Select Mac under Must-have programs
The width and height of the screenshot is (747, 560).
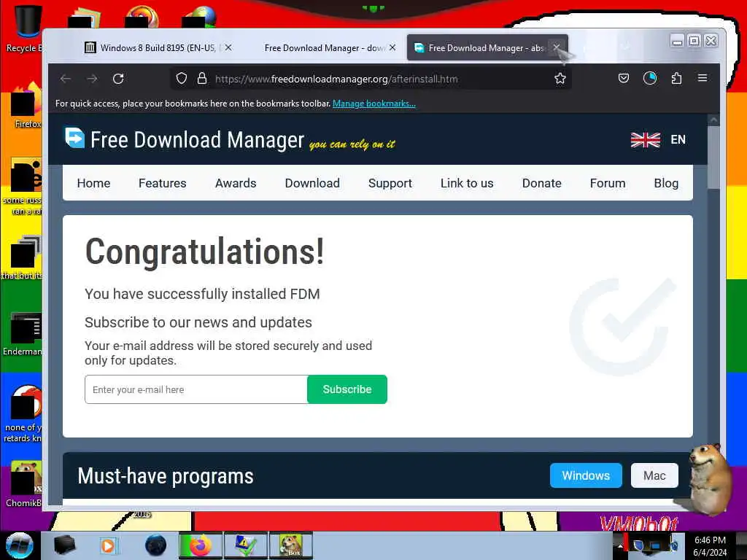[x=654, y=475]
